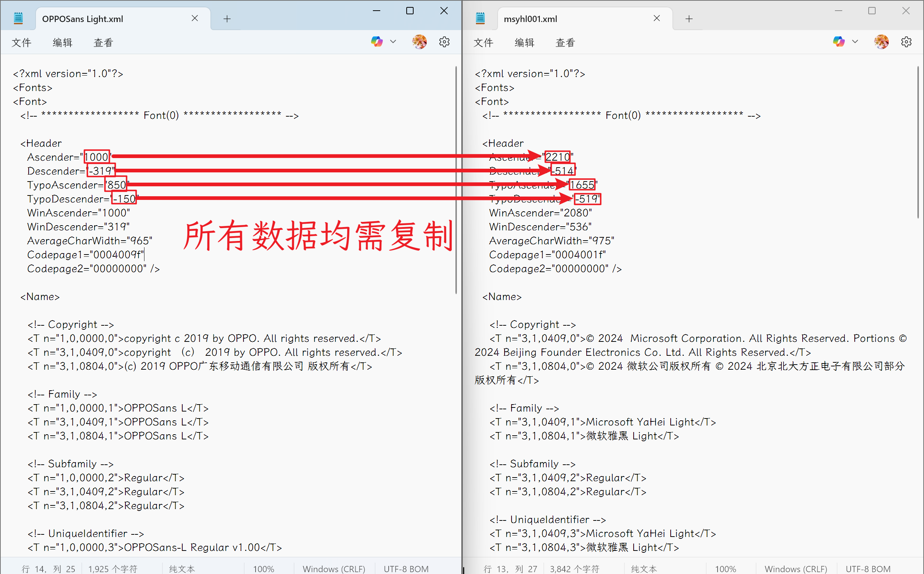Click UTF-8 BOM encoding in left status bar

point(406,568)
